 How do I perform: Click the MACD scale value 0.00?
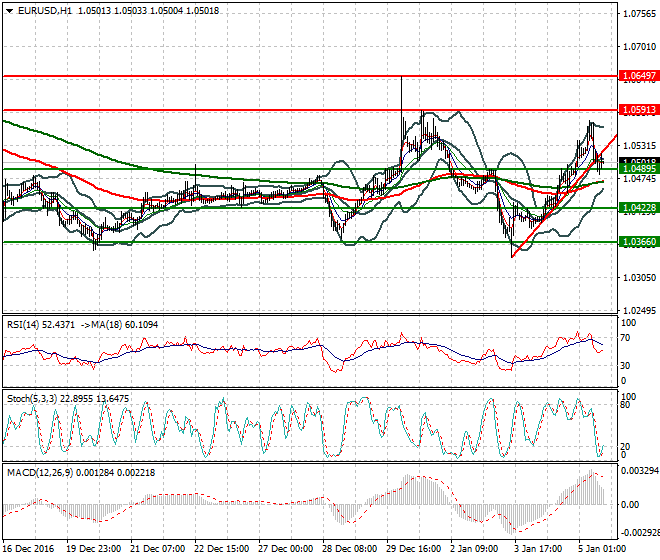coord(630,504)
